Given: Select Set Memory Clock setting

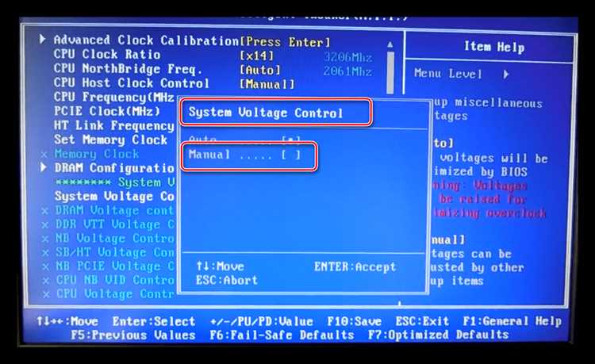Looking at the screenshot, I should point(110,140).
